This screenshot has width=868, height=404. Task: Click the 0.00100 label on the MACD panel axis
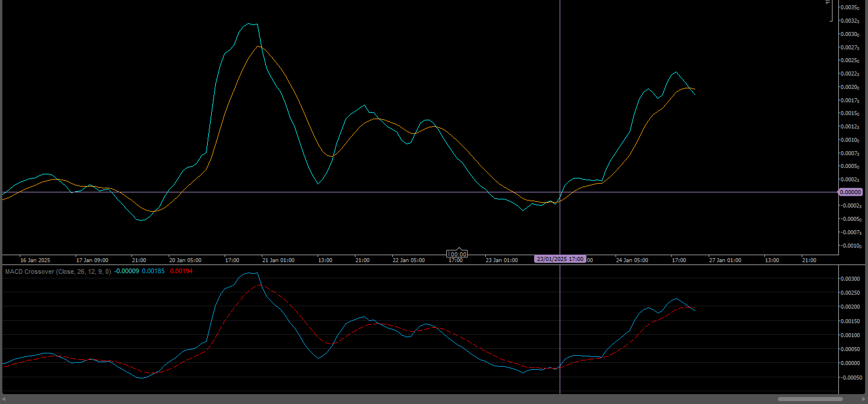pyautogui.click(x=851, y=335)
